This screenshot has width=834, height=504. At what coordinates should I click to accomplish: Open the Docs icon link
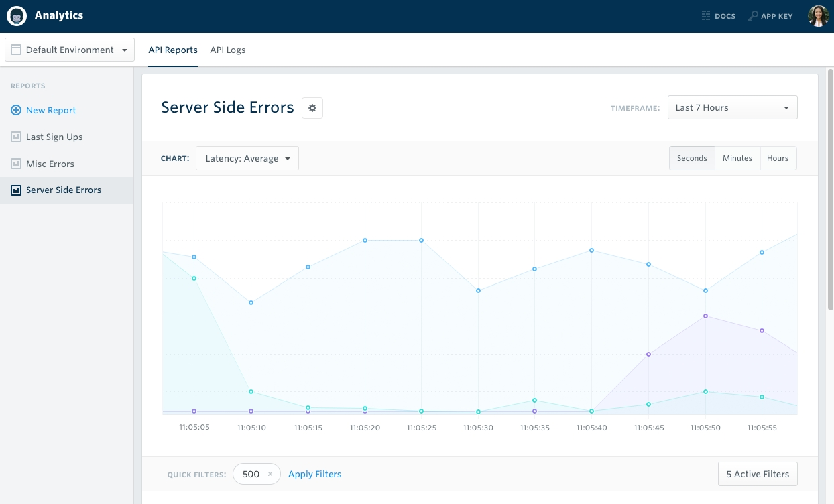coord(706,16)
